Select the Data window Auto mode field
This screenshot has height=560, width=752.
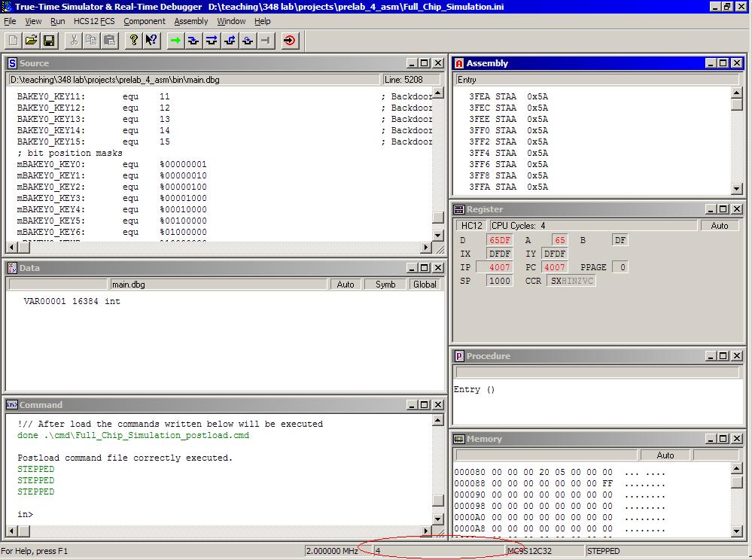pos(346,285)
